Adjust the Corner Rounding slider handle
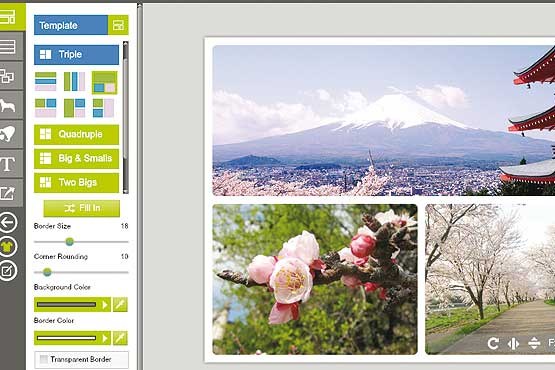Viewport: 555px width, 370px height. click(x=47, y=272)
